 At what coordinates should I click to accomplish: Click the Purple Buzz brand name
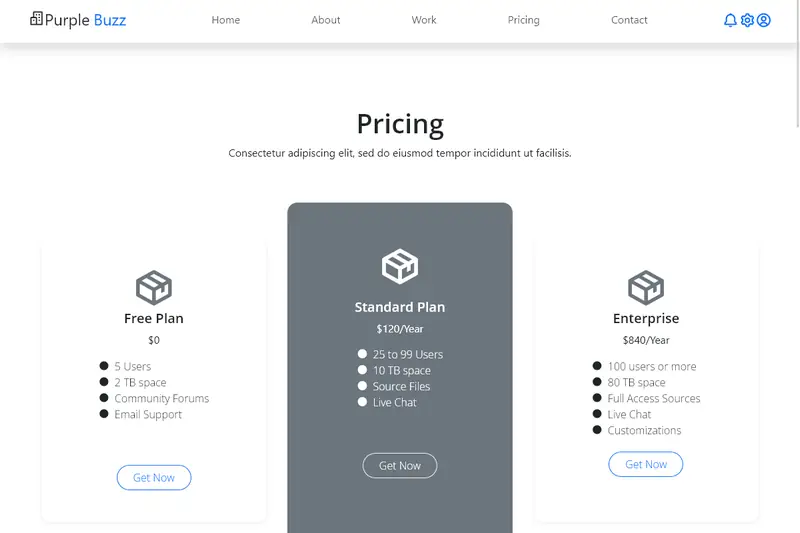click(x=86, y=20)
